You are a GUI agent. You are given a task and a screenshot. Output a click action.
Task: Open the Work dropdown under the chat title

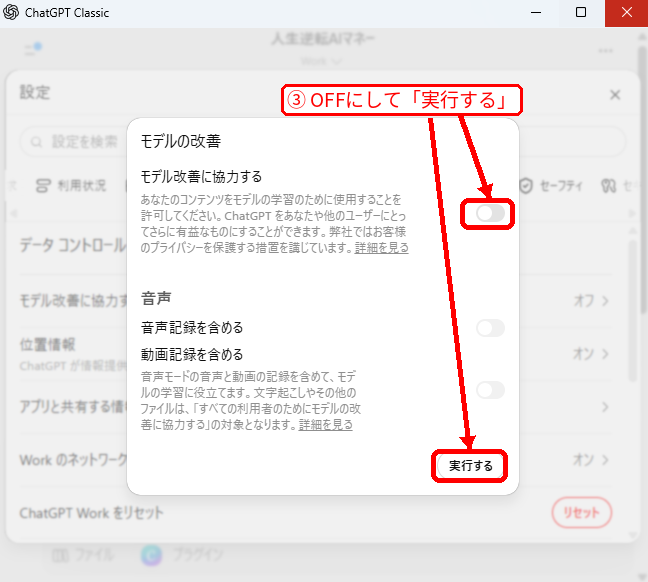coord(322,61)
